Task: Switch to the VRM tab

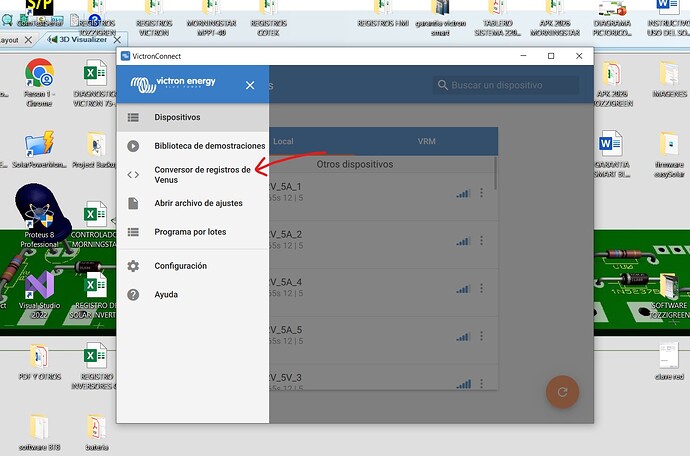Action: point(426,141)
